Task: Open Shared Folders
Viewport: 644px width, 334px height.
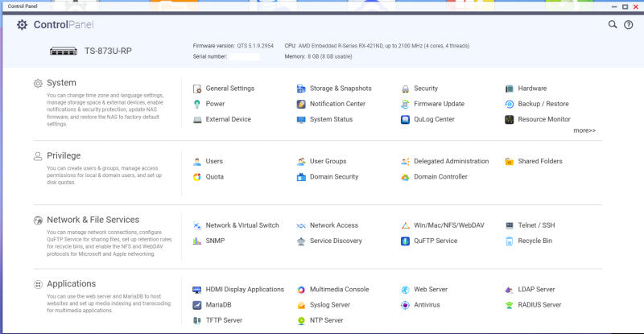Action: coord(534,161)
